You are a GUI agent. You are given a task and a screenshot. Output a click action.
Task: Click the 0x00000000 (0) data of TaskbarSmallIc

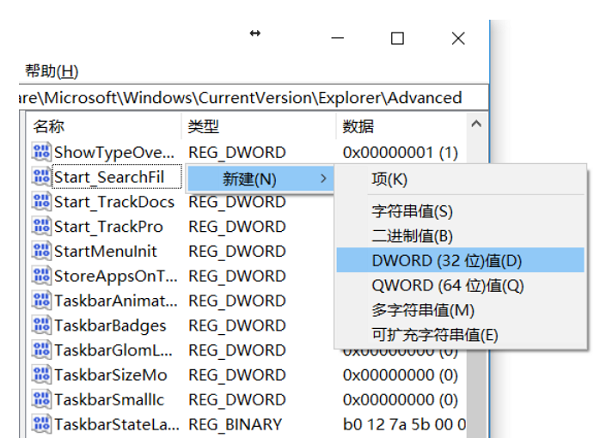coord(400,400)
